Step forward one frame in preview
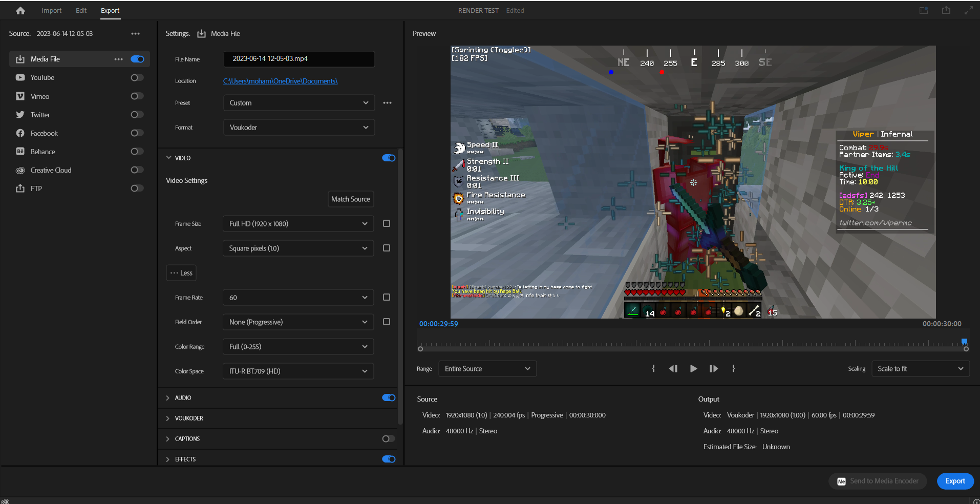The image size is (980, 504). [x=713, y=369]
